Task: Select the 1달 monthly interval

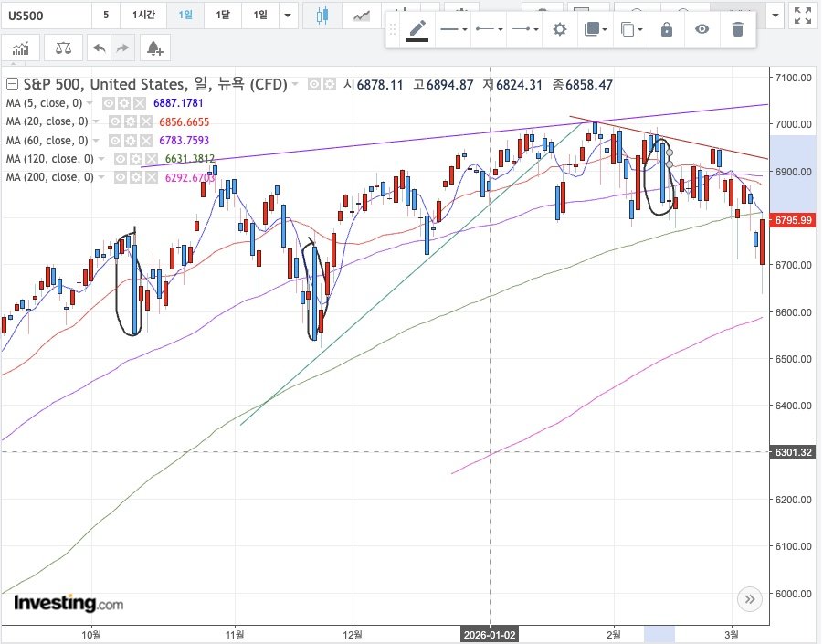Action: [223, 15]
